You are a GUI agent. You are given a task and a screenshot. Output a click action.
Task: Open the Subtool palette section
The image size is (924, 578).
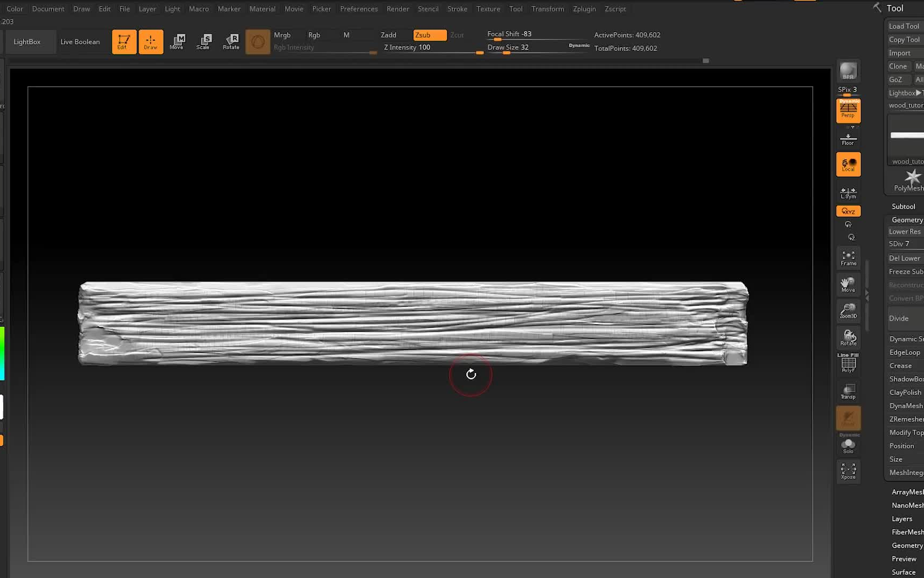click(x=903, y=206)
